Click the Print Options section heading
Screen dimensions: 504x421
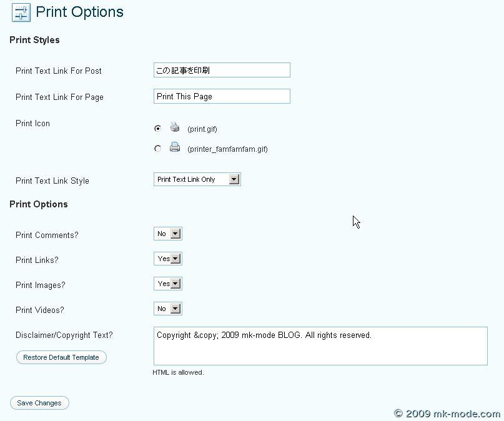[x=39, y=204]
